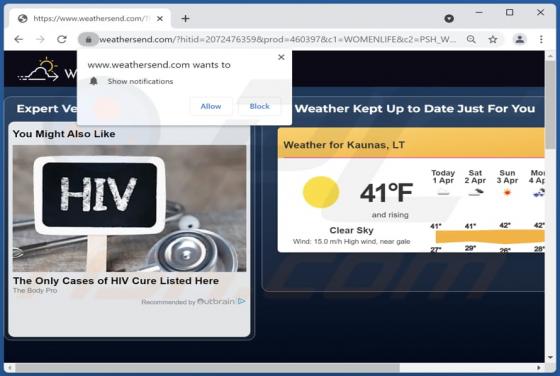This screenshot has width=560, height=376.
Task: Click the yellow sun weather icon
Action: click(x=321, y=192)
